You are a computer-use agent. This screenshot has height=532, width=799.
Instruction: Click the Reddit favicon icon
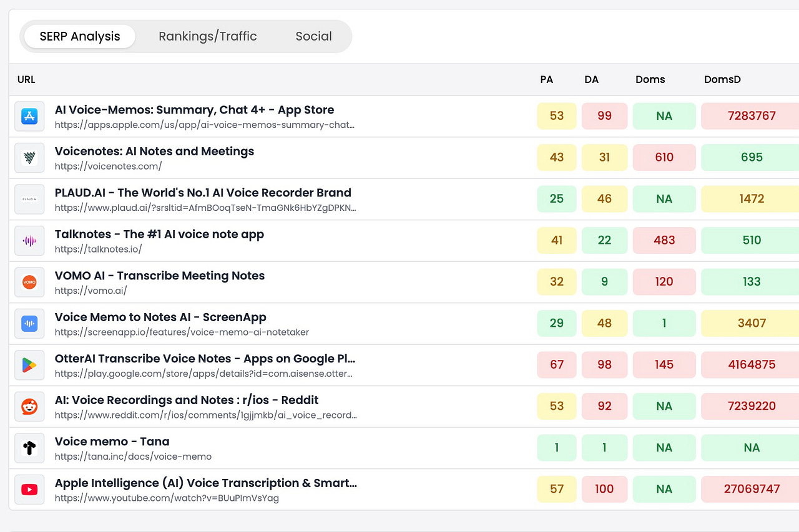(29, 407)
